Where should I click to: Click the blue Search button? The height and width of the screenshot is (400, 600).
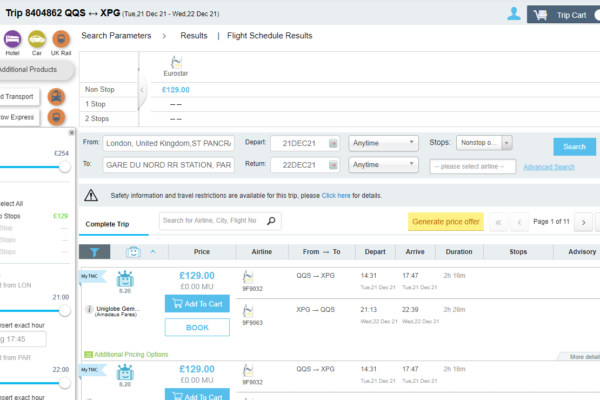coord(573,146)
